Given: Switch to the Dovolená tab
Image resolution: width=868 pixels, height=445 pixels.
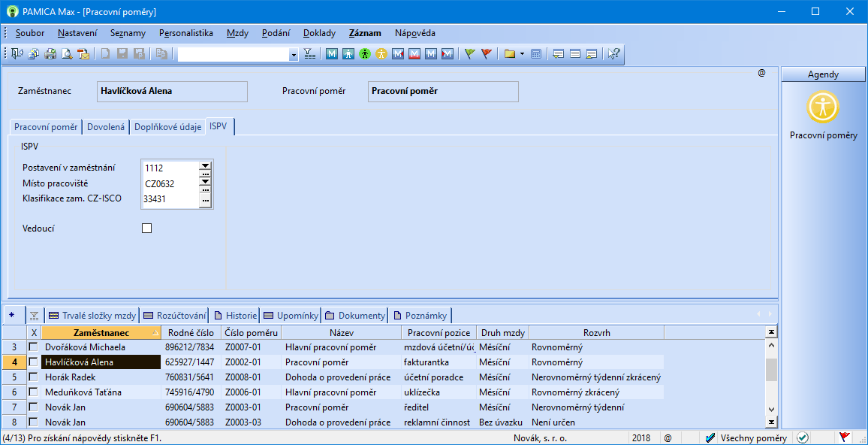Looking at the screenshot, I should coord(106,126).
